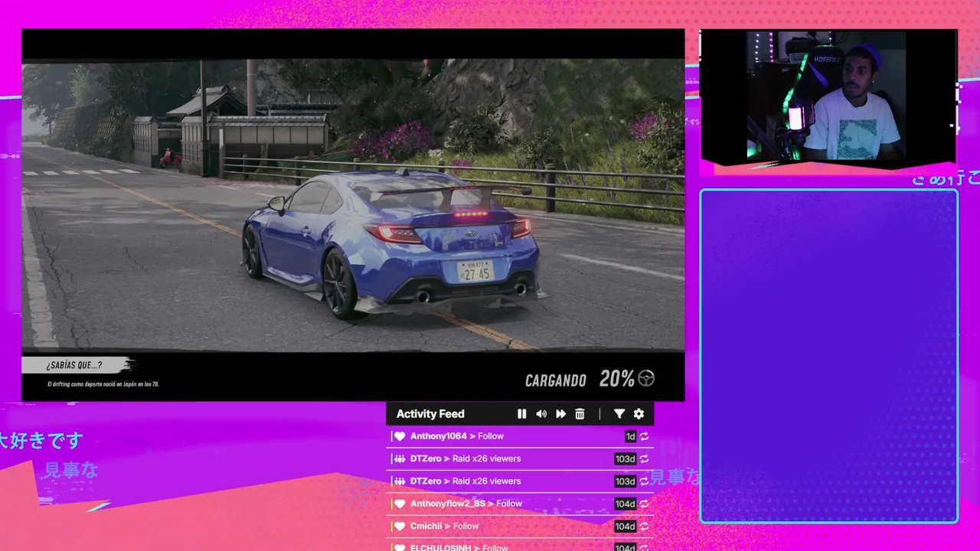This screenshot has width=980, height=551.
Task: Click the 1d time badge for Anthony1064
Action: pyautogui.click(x=630, y=436)
